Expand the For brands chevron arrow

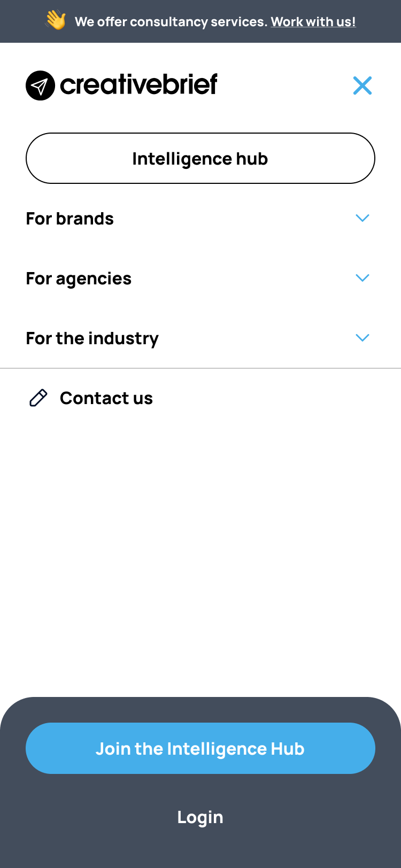coord(363,218)
